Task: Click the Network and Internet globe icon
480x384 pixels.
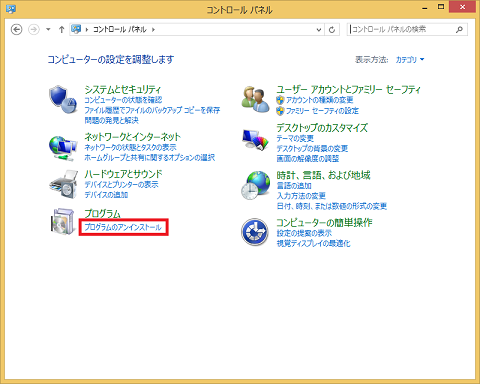Action: pos(63,148)
